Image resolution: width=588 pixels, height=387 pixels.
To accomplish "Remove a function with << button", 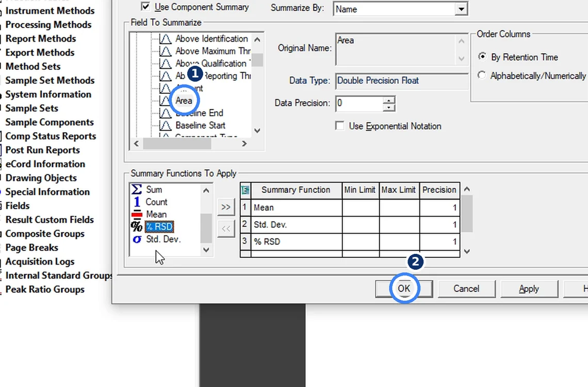I will [226, 229].
